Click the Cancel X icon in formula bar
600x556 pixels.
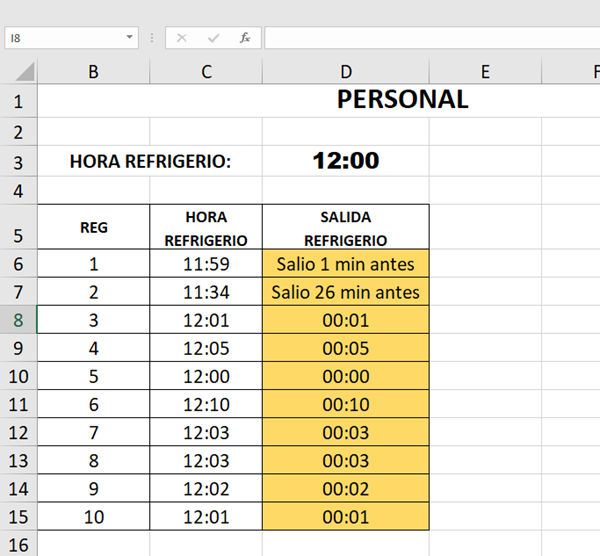coord(181,38)
